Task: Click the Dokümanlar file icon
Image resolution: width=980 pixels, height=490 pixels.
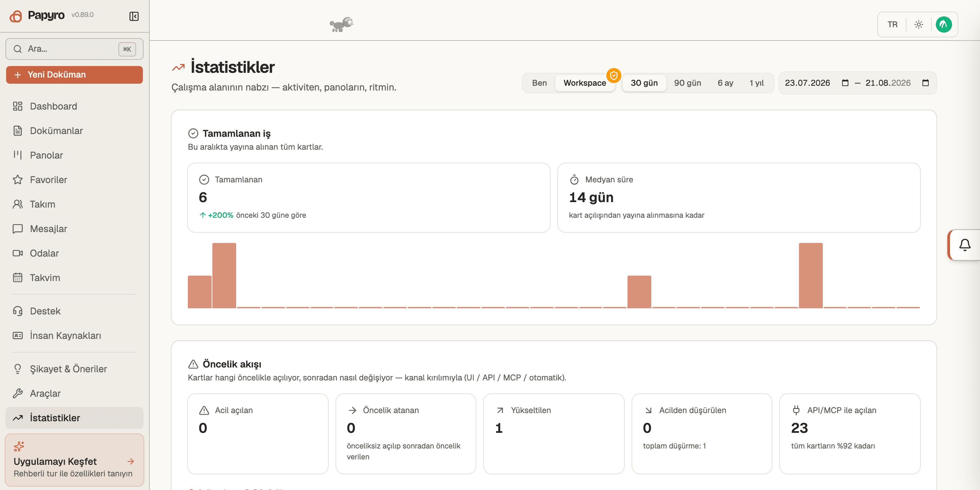Action: 17,130
